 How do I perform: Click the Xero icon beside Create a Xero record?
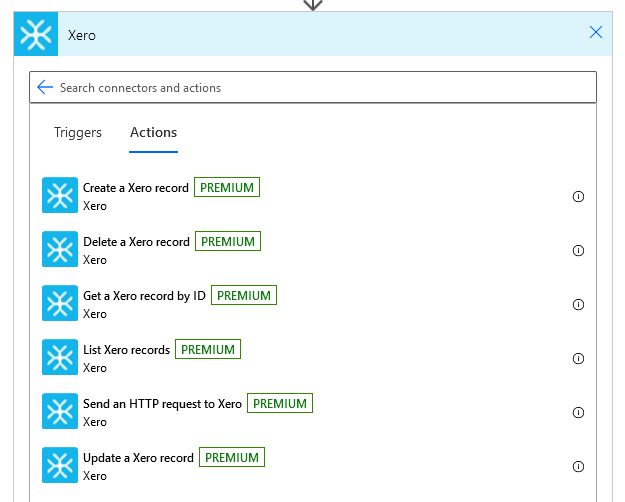tap(60, 195)
